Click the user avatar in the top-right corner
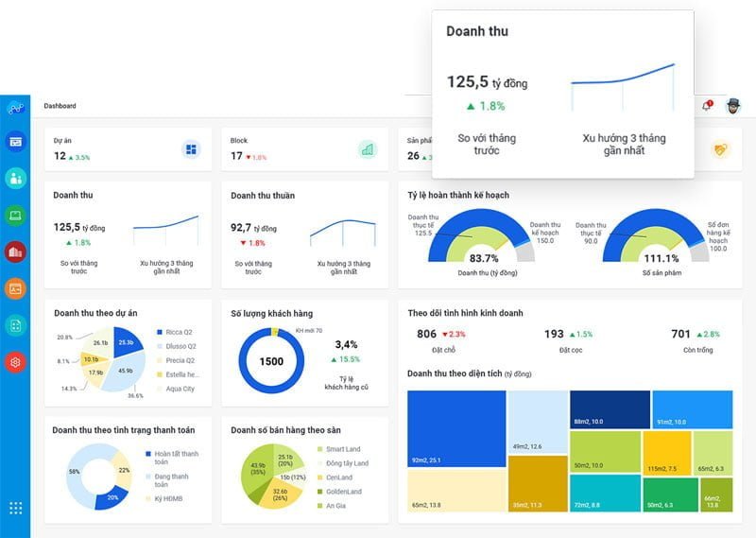Viewport: 756px width, 538px height. (x=733, y=106)
